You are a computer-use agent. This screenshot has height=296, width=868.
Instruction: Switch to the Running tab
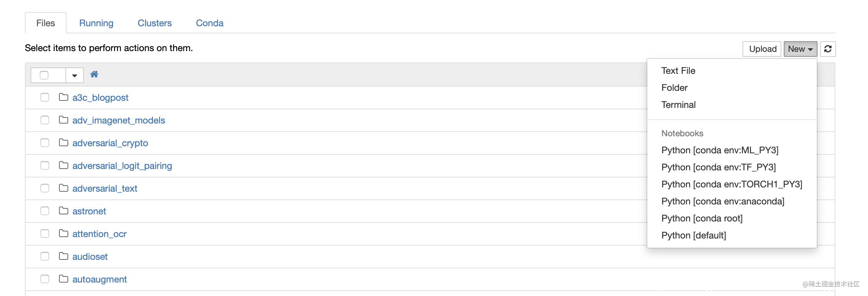point(96,23)
